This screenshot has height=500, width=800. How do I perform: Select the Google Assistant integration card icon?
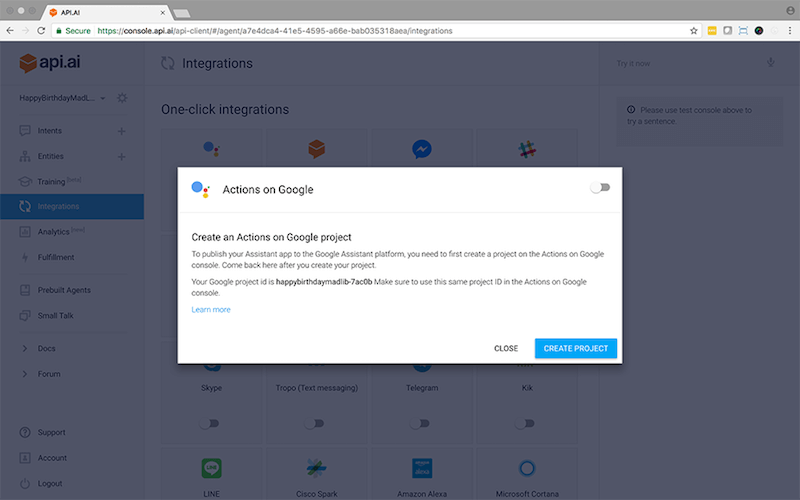click(x=211, y=149)
